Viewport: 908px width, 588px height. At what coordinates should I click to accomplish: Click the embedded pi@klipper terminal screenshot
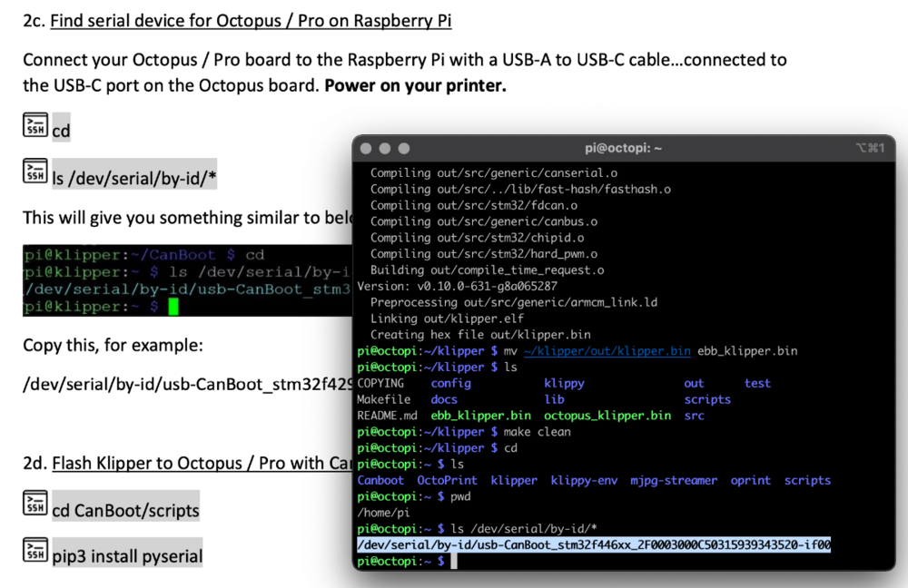pyautogui.click(x=188, y=280)
